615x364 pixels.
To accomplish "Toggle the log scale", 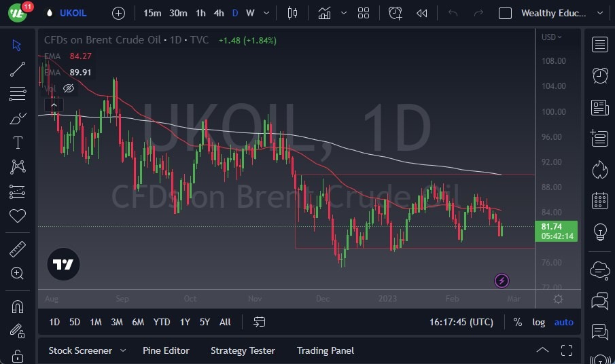I will [x=538, y=322].
